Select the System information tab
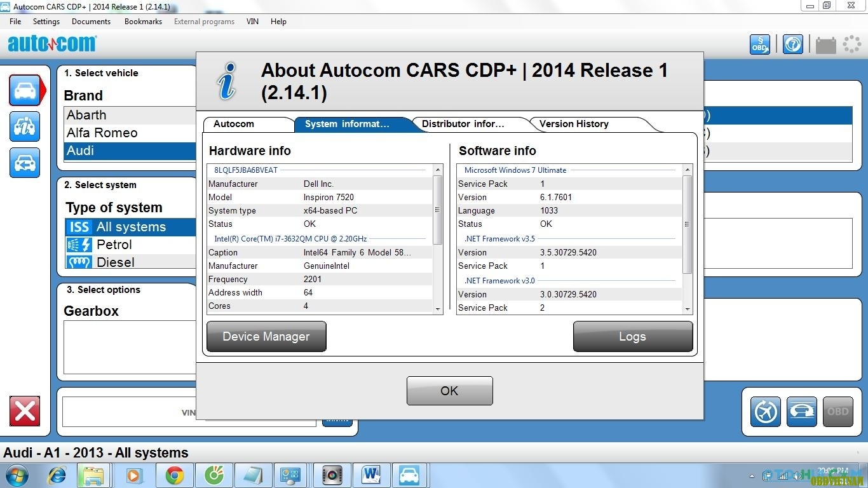868x488 pixels. coord(352,124)
